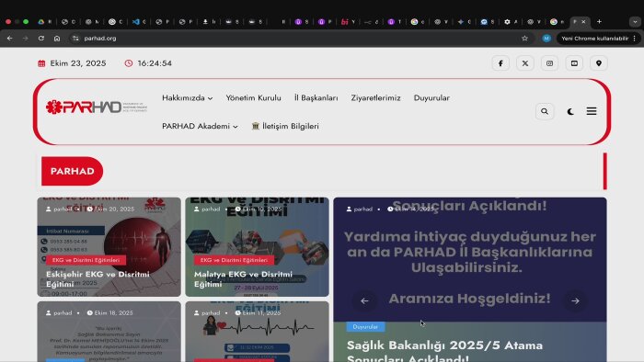Open the Eskişehir EKG ve Disritmi Eğitimi article

click(98, 278)
